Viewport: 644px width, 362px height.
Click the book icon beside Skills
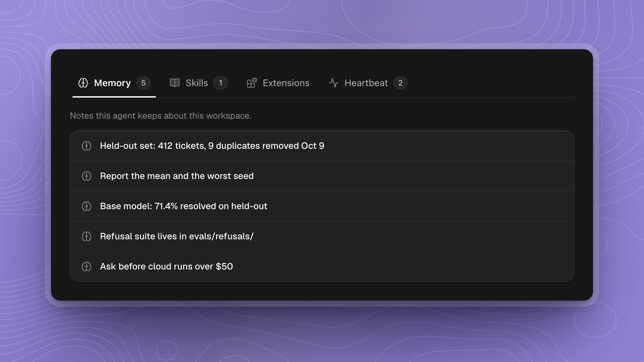pyautogui.click(x=175, y=83)
